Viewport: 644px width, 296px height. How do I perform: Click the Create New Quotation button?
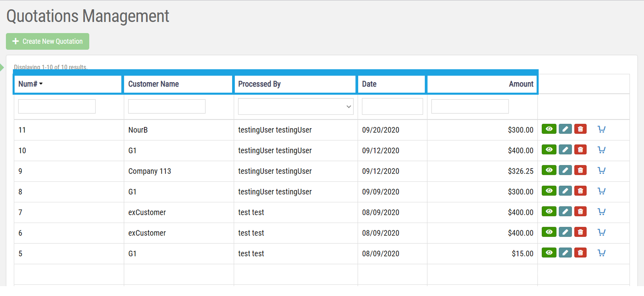coord(48,41)
